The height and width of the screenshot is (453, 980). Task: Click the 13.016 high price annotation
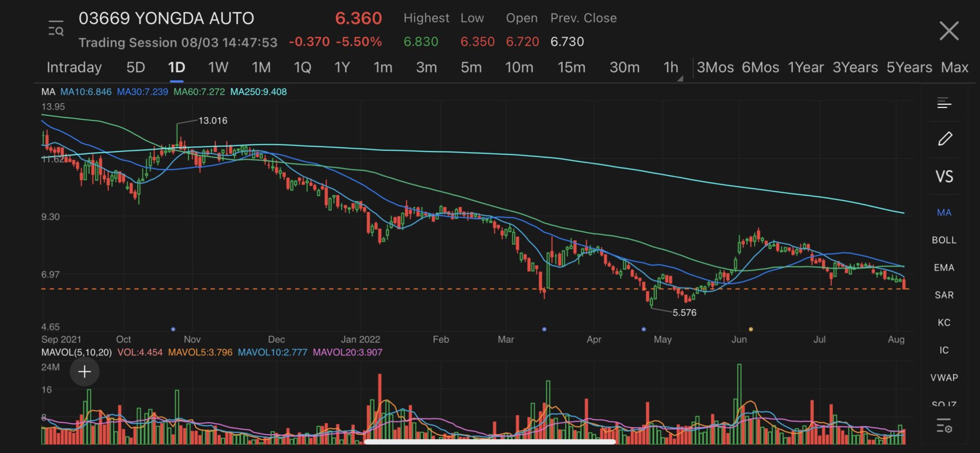[213, 121]
